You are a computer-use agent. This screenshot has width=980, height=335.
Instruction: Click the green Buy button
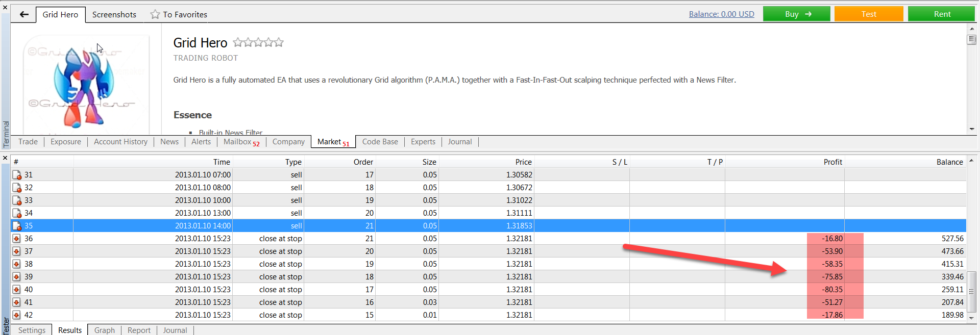click(797, 14)
